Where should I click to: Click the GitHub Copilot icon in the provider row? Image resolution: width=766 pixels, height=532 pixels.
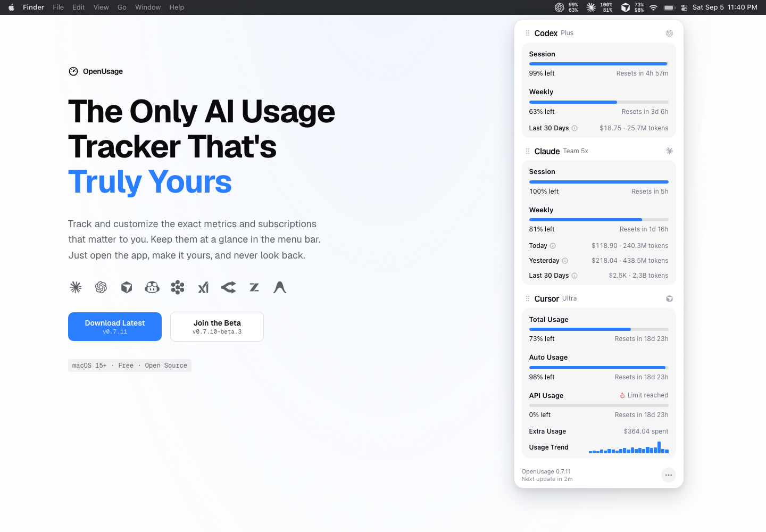[x=152, y=287]
